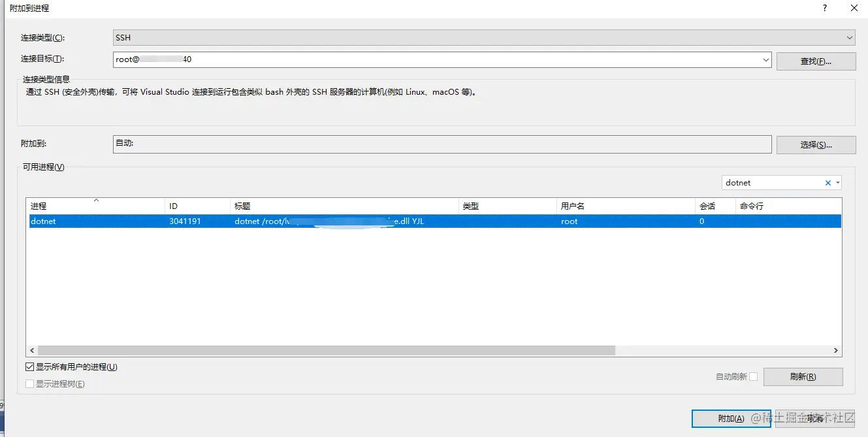Click the Refresh (刷新) button
The width and height of the screenshot is (868, 437).
pyautogui.click(x=803, y=377)
